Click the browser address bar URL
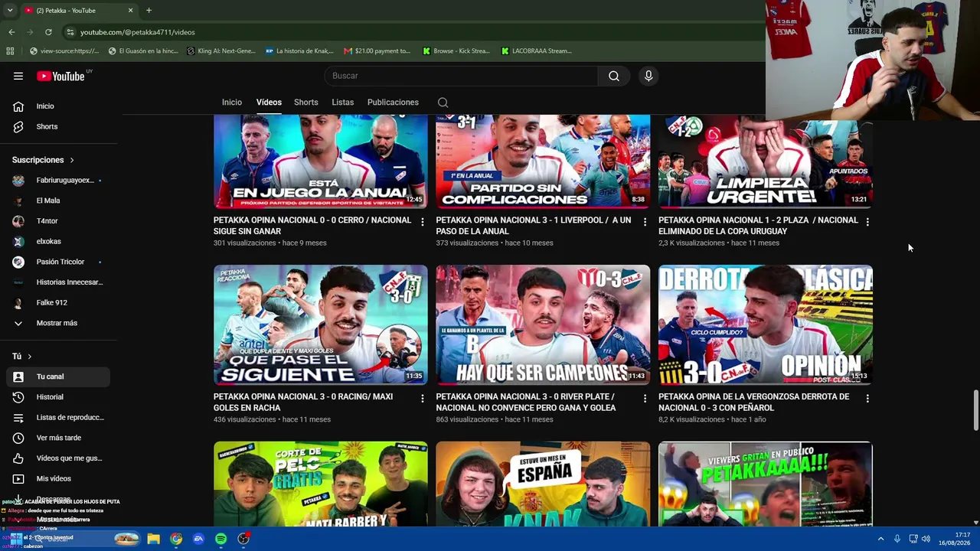 (x=138, y=32)
